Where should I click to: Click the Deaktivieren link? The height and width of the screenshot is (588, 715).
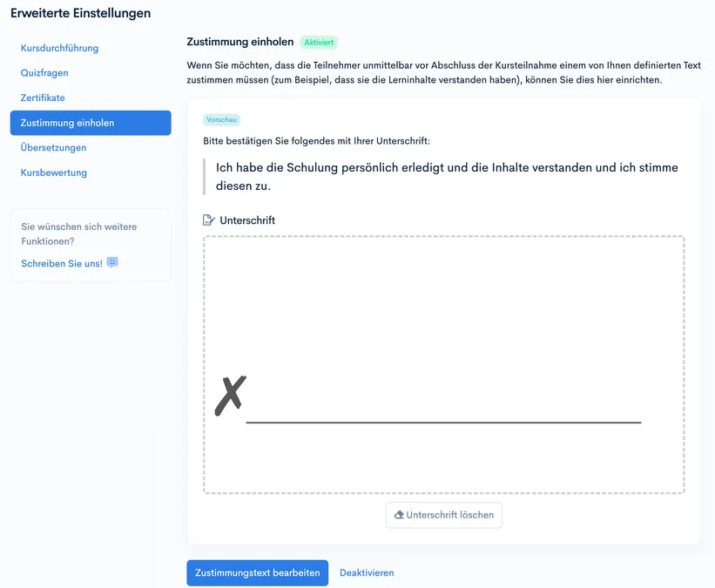pos(367,573)
